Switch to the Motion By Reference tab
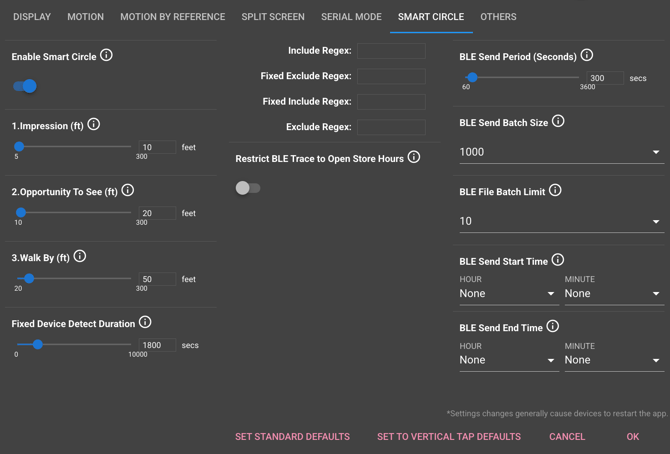This screenshot has width=670, height=454. (172, 17)
